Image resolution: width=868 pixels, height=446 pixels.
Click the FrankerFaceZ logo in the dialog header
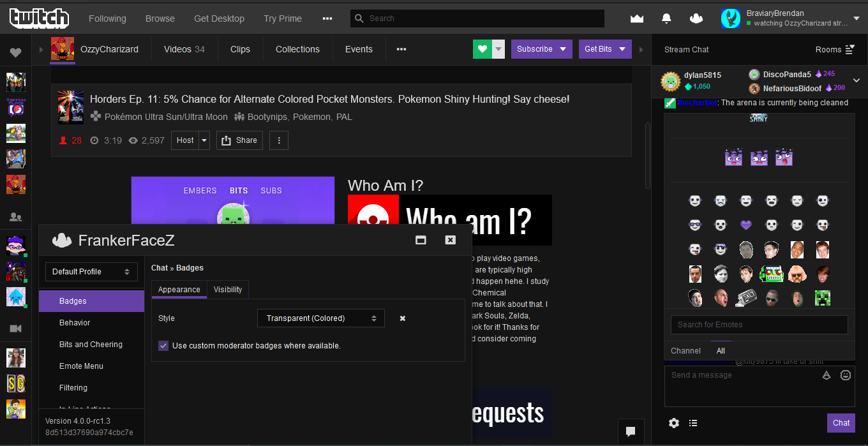tap(61, 240)
